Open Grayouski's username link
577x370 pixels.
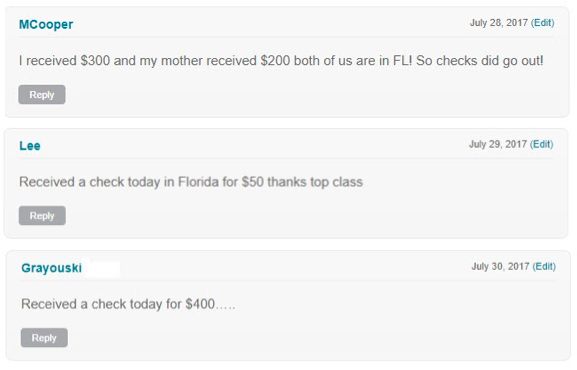(x=52, y=268)
